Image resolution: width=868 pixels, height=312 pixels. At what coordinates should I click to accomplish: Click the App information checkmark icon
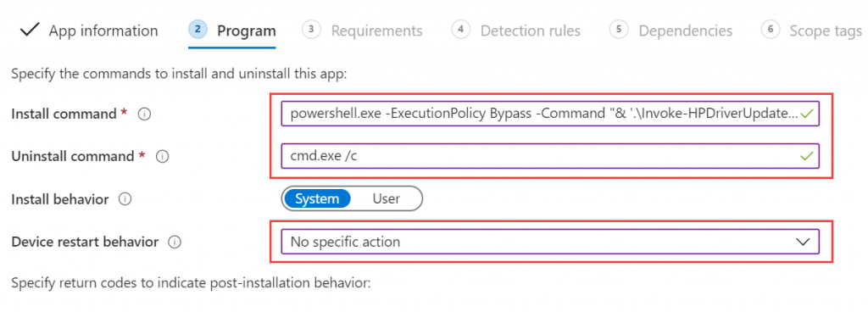coord(30,31)
